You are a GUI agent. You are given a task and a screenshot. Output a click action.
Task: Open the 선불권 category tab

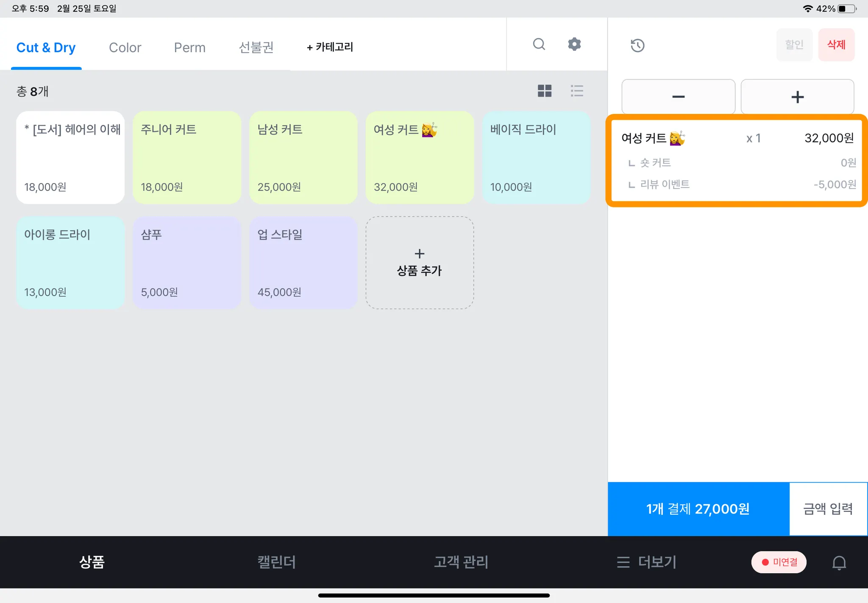click(256, 47)
